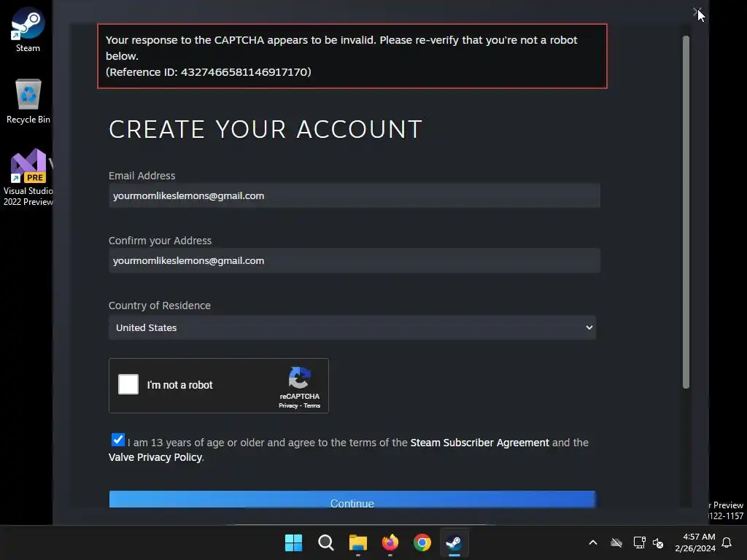Screen dimensions: 747x560
Task: Focus the Confirm your Address field
Action: point(355,260)
